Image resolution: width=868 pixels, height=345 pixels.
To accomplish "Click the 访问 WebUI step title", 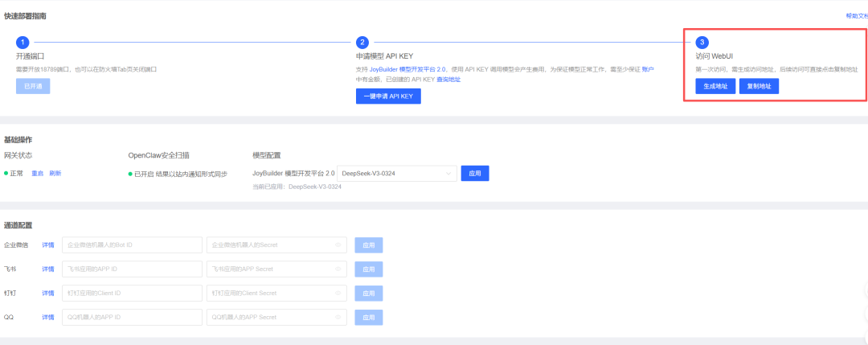I will tap(714, 56).
